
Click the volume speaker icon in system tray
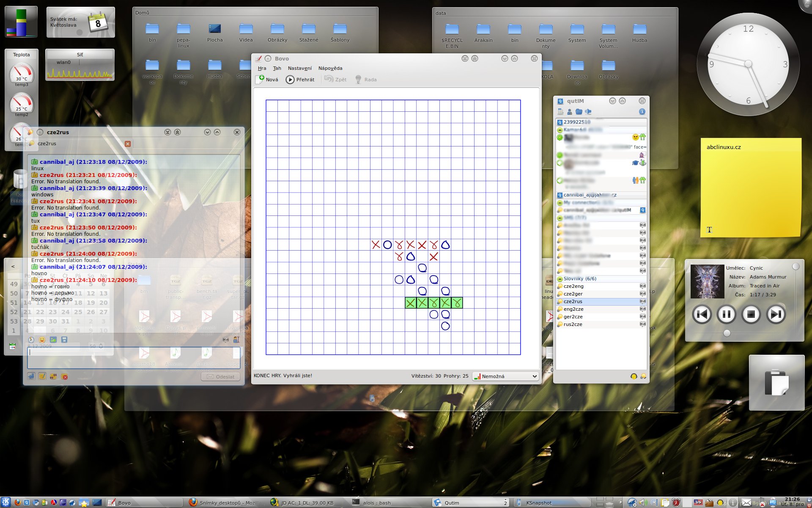(x=643, y=502)
